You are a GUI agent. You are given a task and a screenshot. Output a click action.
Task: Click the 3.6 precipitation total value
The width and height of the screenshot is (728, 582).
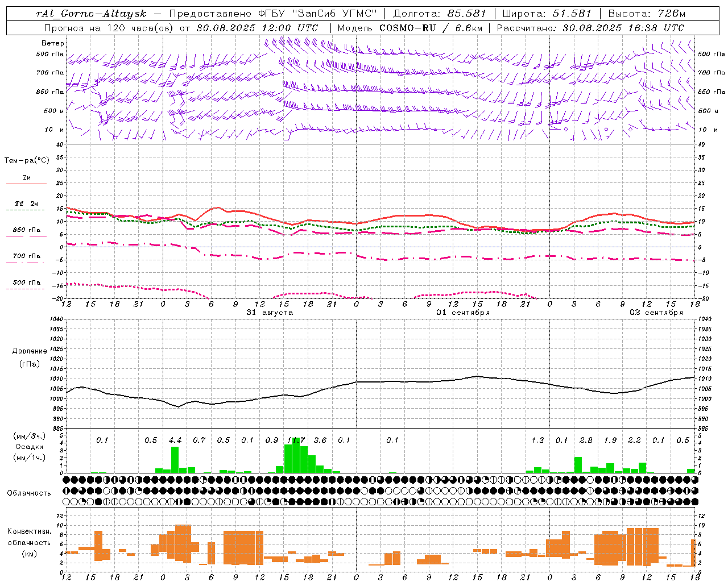tap(320, 440)
